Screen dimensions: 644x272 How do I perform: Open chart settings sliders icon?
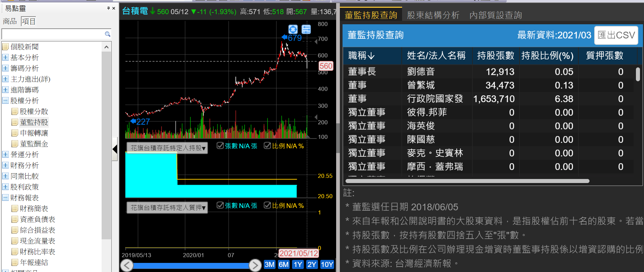(306, 29)
